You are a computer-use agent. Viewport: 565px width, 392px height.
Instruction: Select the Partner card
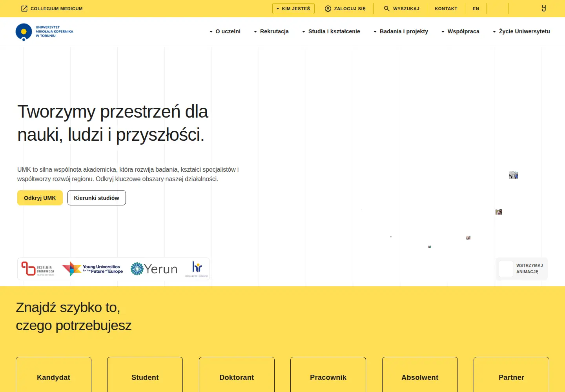[511, 374]
